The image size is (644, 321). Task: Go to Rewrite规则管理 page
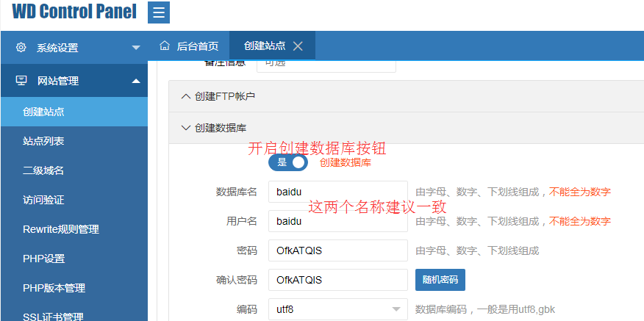61,229
